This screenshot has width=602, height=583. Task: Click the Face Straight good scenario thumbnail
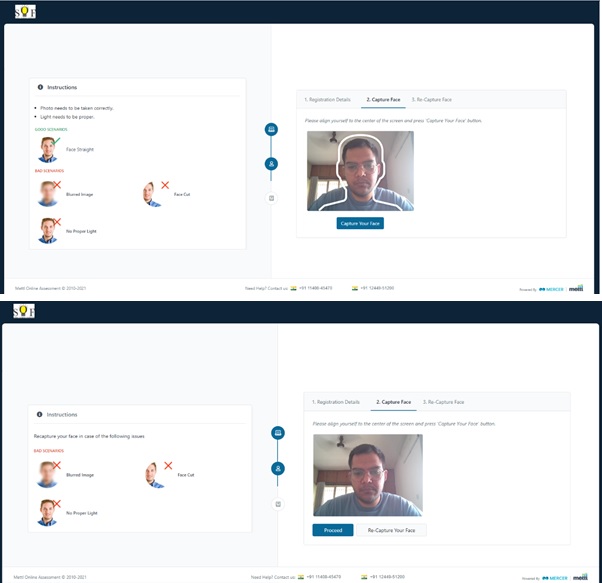point(48,150)
